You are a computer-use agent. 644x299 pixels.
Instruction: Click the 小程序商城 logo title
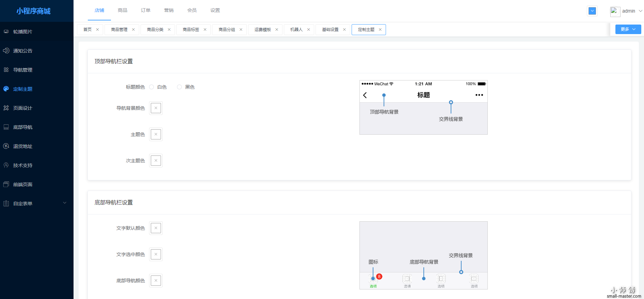pos(33,11)
